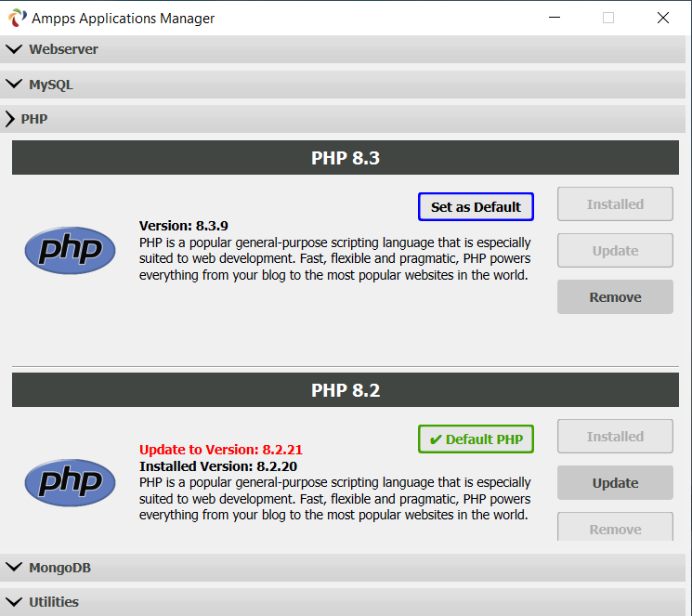Click 'Version: 8.3.9' text
The width and height of the screenshot is (692, 616).
click(184, 226)
